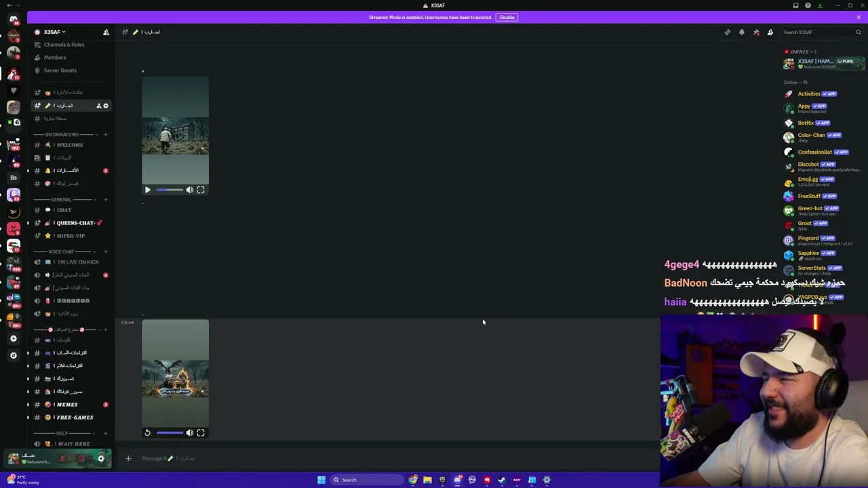Image resolution: width=868 pixels, height=488 pixels.
Task: Switch to the QUEENS-CHAT channel
Action: [71, 223]
